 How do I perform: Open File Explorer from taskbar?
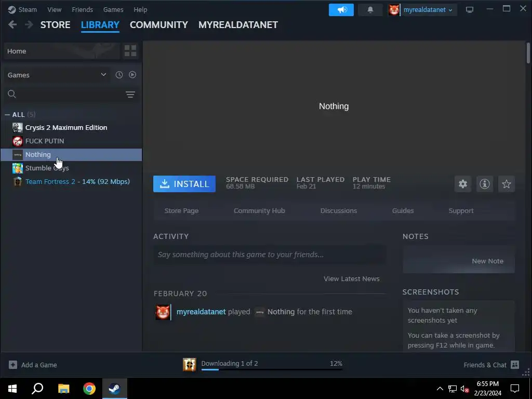[x=63, y=389]
